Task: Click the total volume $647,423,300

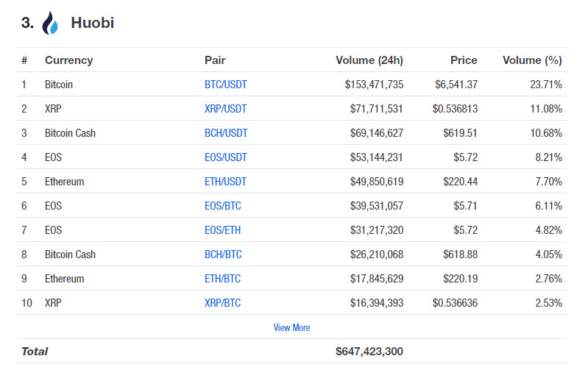Action: point(369,352)
